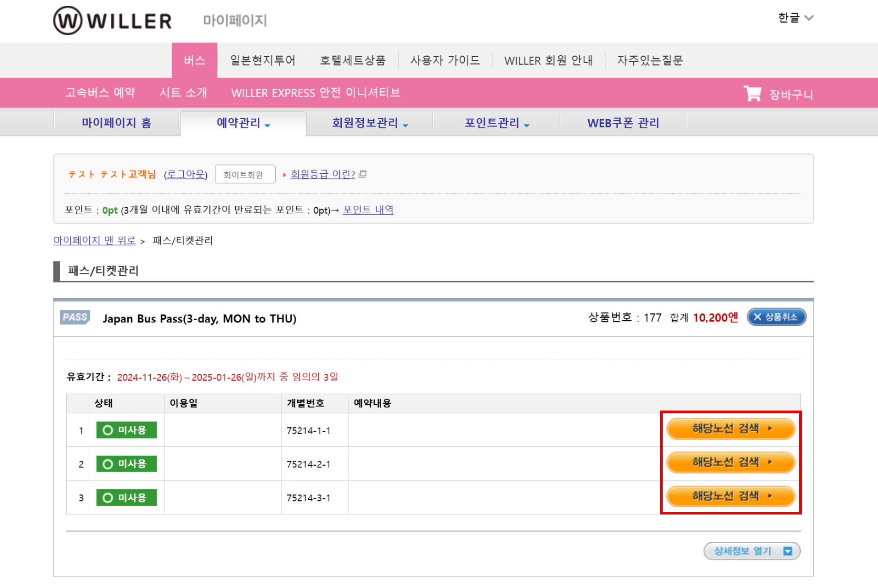Open 시트 소개 page

point(183,92)
